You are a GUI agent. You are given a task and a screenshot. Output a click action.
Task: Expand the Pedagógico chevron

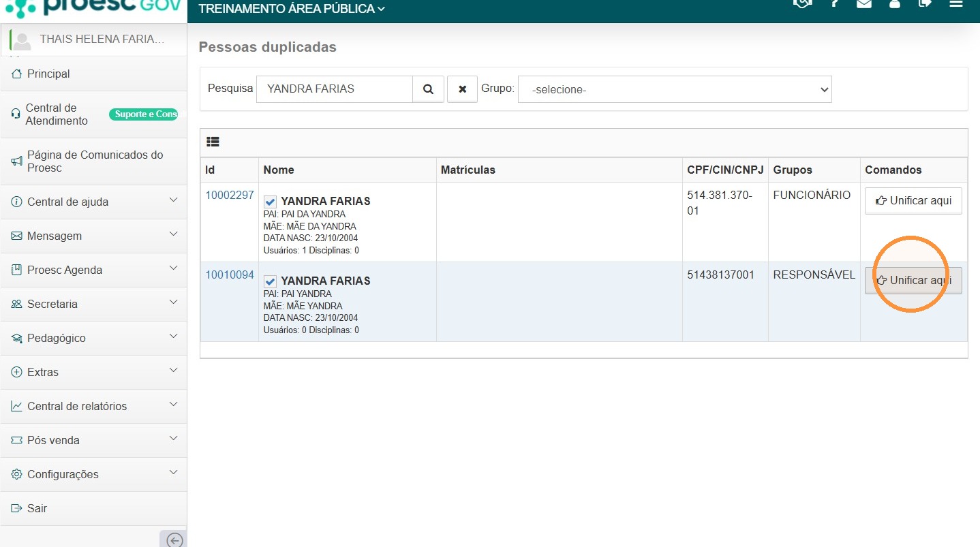(173, 337)
